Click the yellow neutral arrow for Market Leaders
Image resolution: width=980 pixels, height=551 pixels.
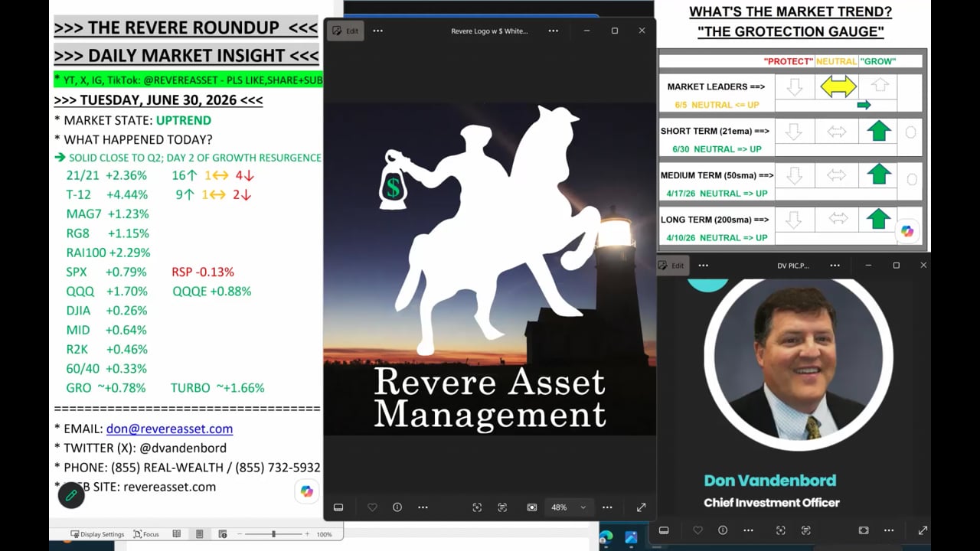tap(838, 86)
